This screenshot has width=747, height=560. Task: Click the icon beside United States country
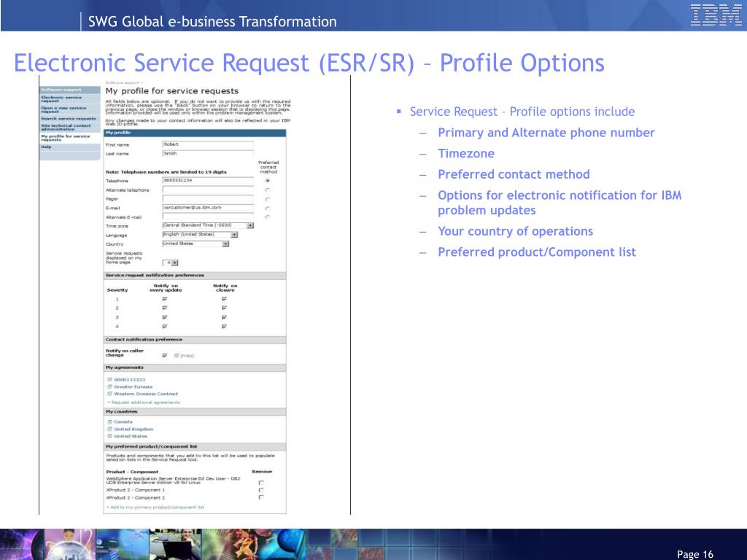[109, 436]
